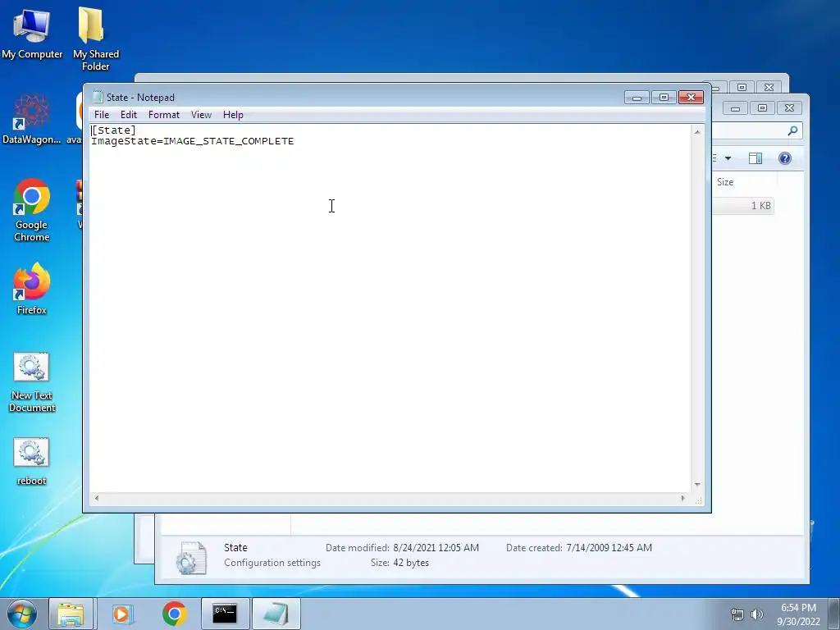Open Windows Explorer from the taskbar
This screenshot has width=840, height=630.
71,614
